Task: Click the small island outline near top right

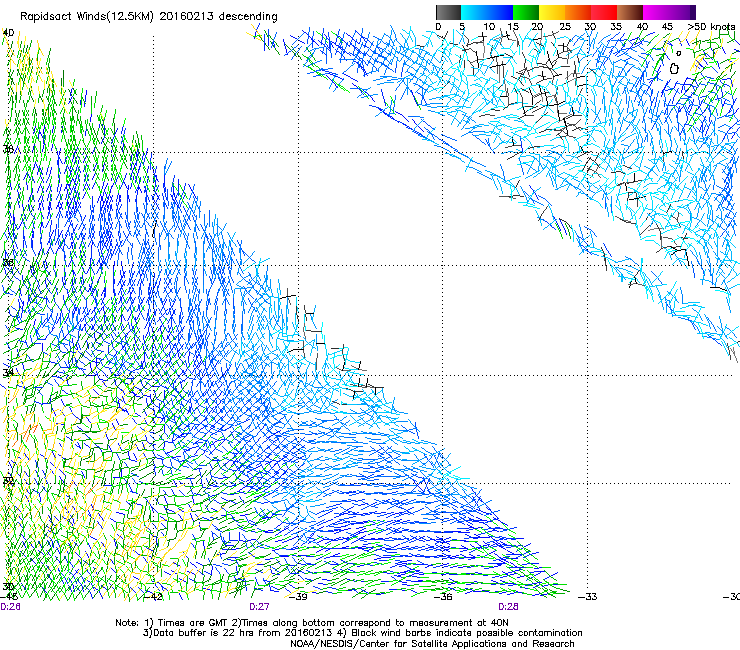Action: (674, 68)
